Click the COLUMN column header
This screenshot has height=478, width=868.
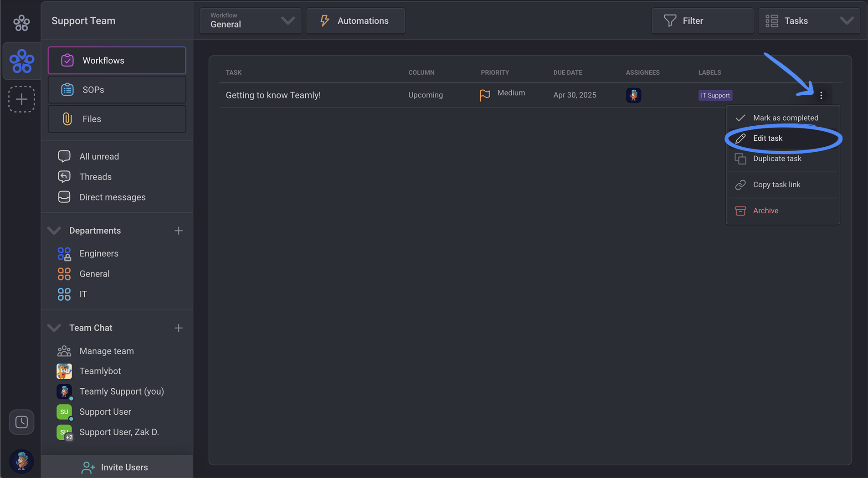(x=421, y=72)
